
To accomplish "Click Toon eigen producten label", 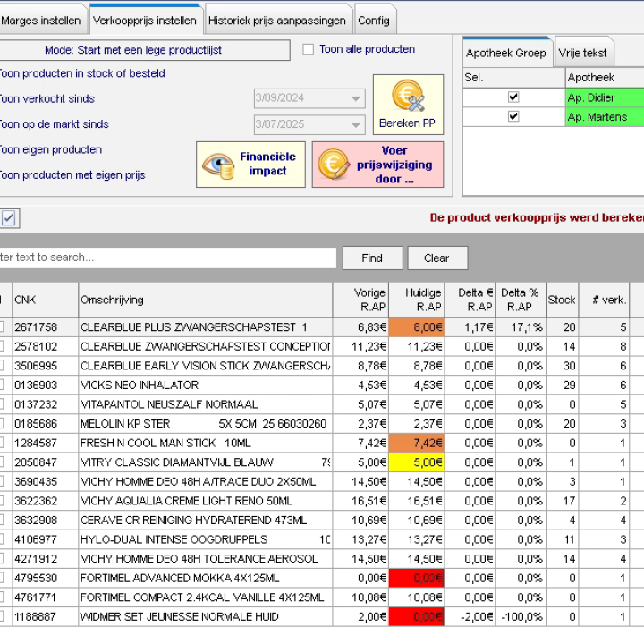I will (x=50, y=149).
